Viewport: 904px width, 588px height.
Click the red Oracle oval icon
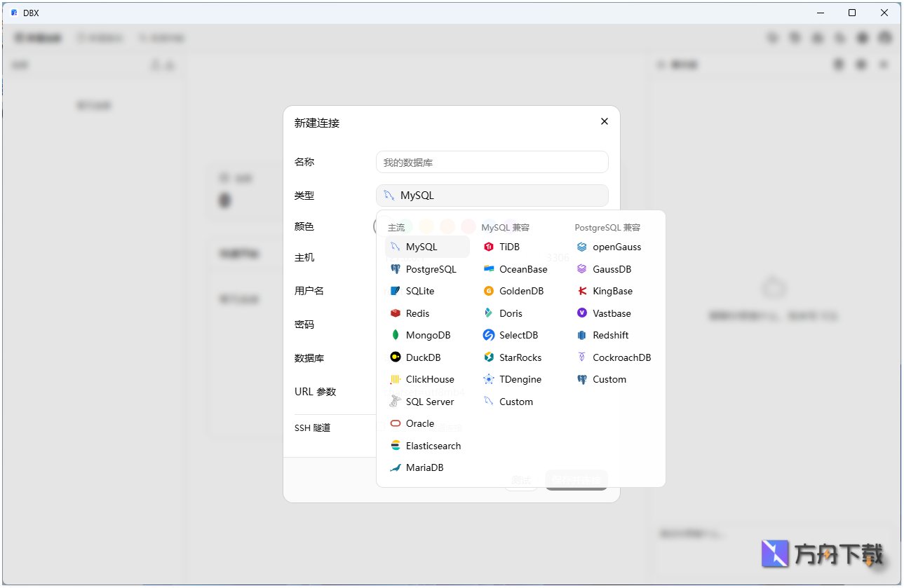[396, 423]
